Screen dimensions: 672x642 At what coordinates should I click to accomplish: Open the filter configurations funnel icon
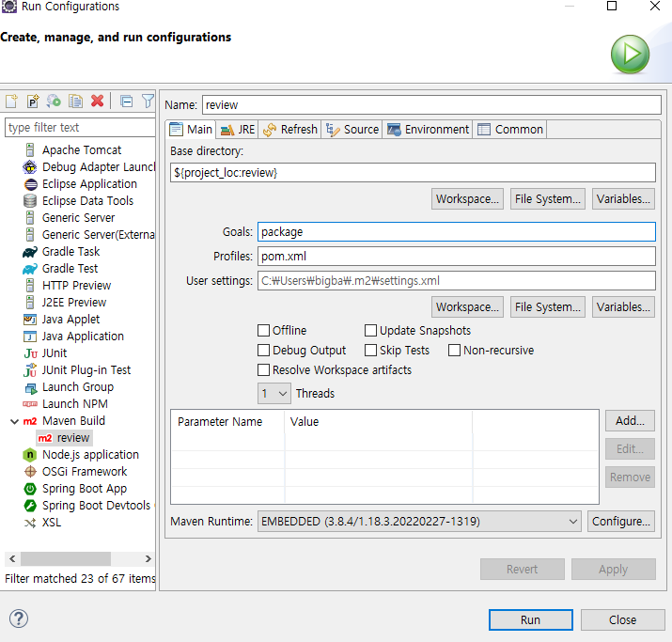(148, 102)
